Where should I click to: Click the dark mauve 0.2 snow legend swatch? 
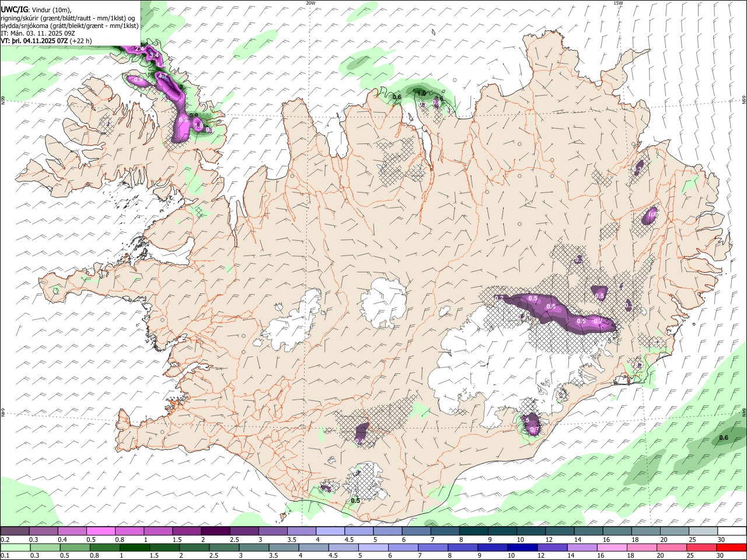pos(15,531)
